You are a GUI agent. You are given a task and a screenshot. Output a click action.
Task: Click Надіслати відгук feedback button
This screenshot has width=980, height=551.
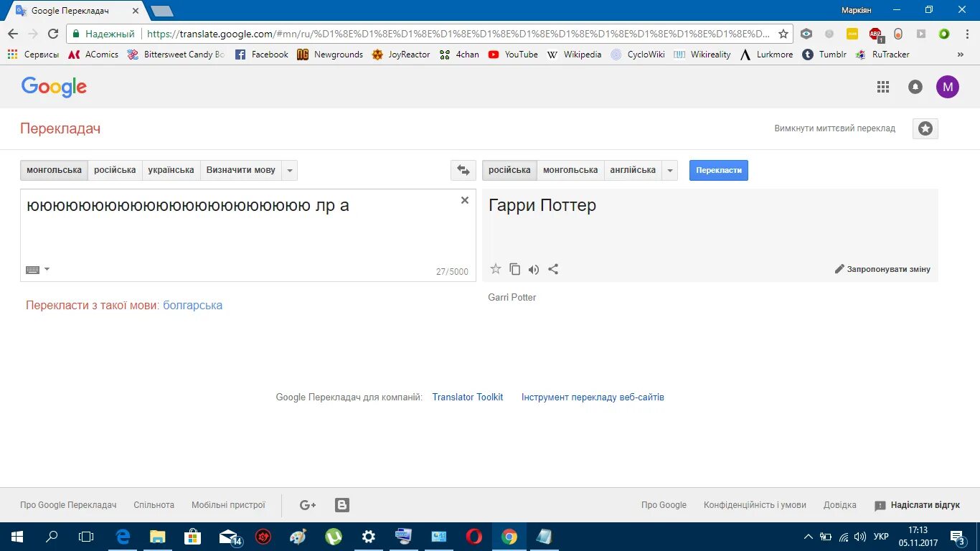(x=917, y=505)
